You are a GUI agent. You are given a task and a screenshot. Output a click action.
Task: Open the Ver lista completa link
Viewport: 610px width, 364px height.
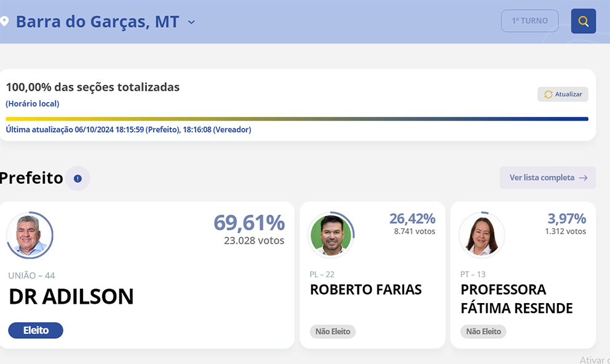click(542, 178)
